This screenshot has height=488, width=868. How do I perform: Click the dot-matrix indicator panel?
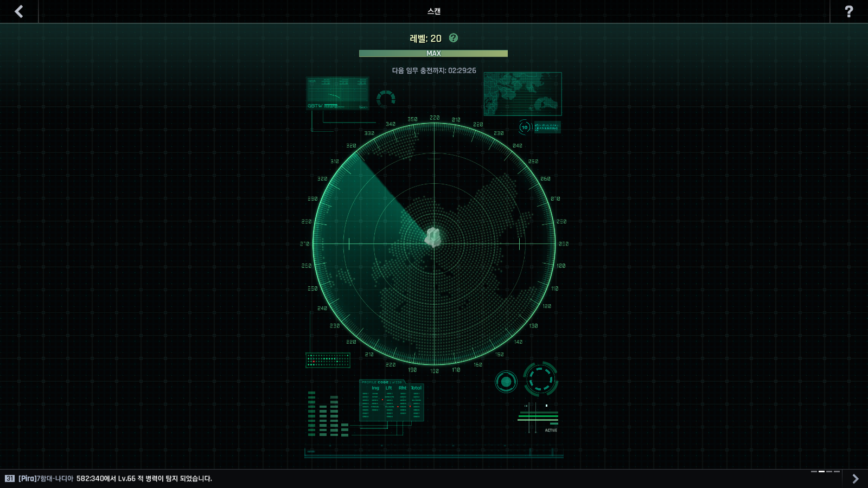(x=328, y=360)
